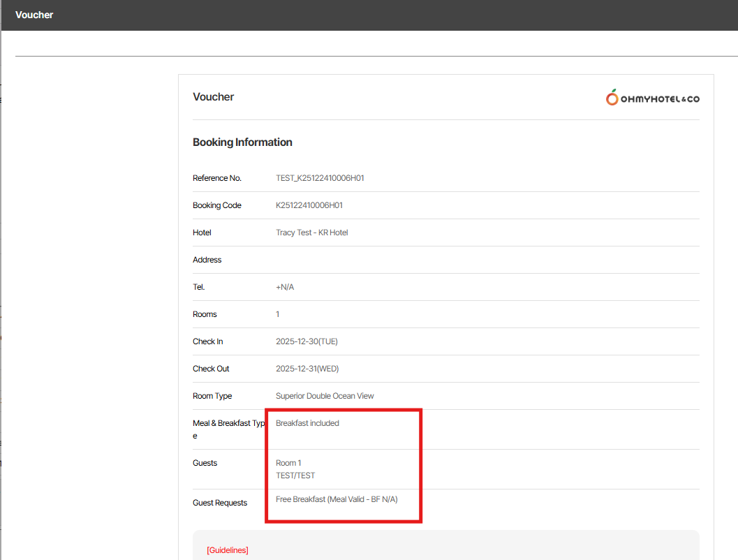The width and height of the screenshot is (738, 560).
Task: Click the Booking Code value K25122410006H01
Action: tap(309, 205)
